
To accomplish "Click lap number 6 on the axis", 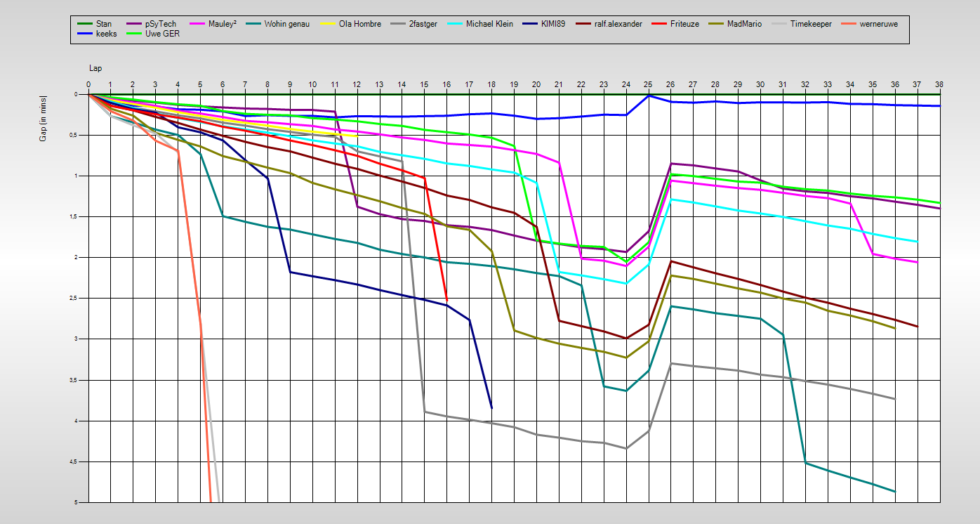I will click(223, 85).
